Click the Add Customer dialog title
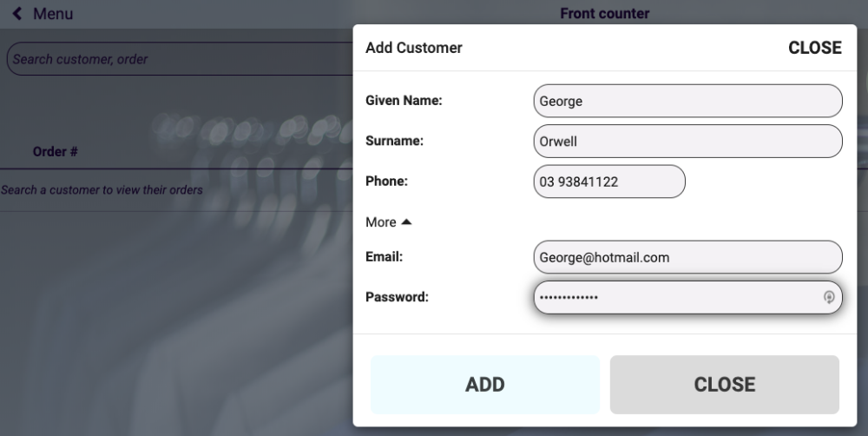This screenshot has height=436, width=868. pos(414,49)
